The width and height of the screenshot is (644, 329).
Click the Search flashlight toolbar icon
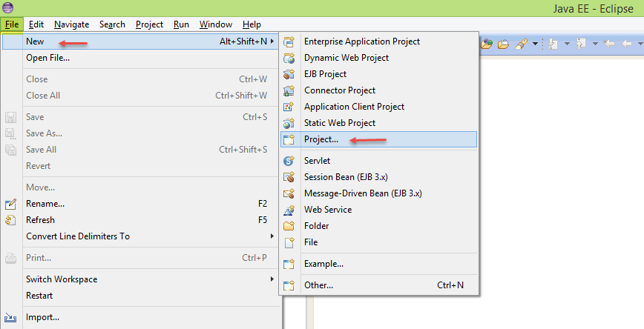522,43
